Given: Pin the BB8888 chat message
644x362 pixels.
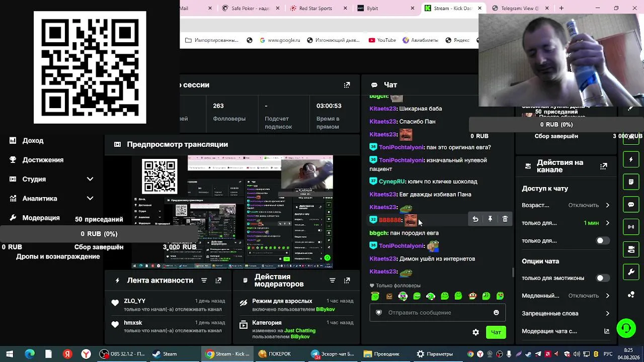Looking at the screenshot, I should [x=490, y=219].
